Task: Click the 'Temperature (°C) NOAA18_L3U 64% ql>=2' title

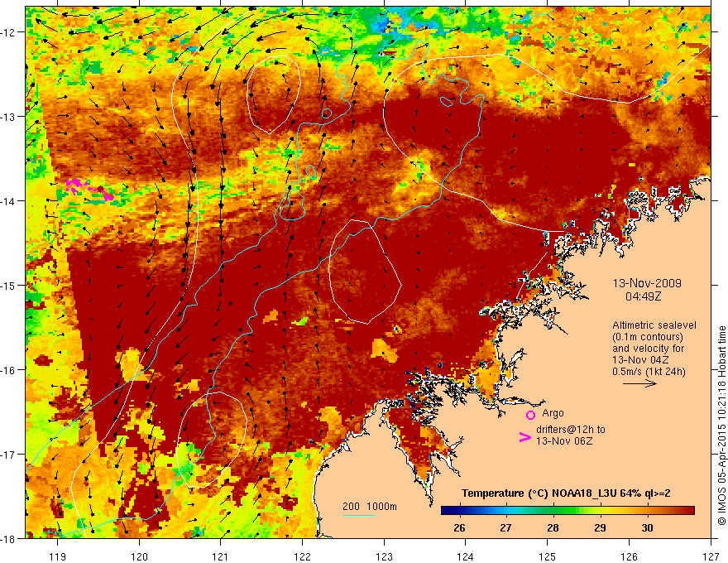Action: [566, 493]
